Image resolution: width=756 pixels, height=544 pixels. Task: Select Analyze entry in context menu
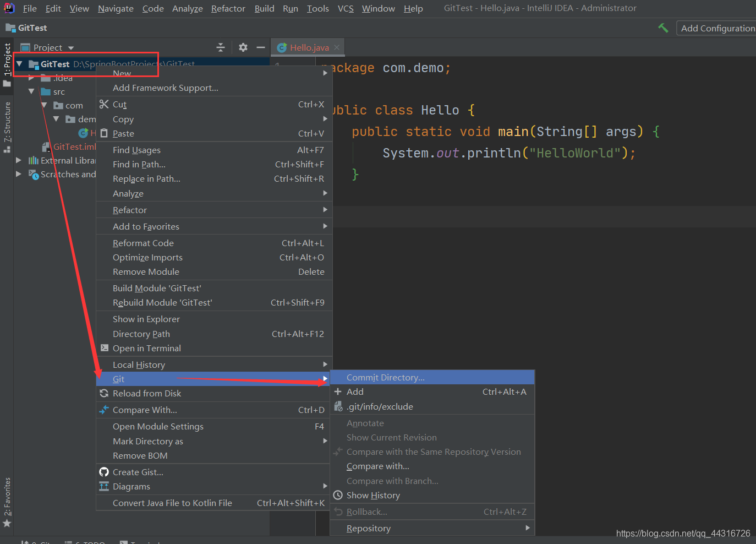(x=214, y=193)
